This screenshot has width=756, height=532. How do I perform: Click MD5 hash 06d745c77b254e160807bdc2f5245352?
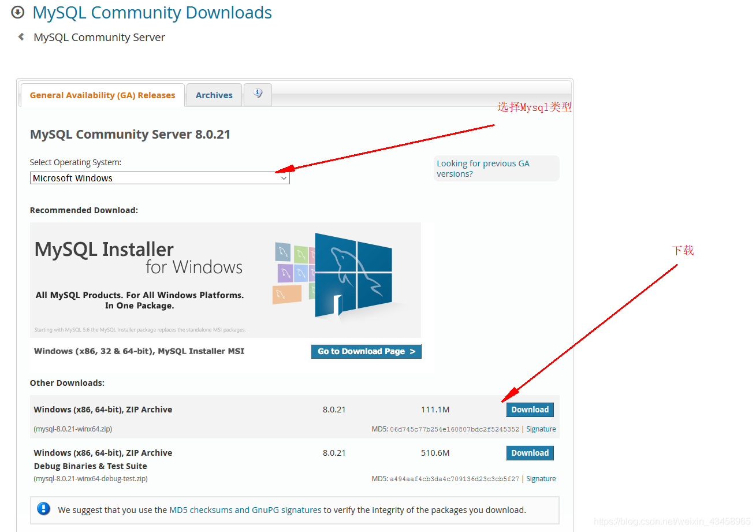click(455, 429)
